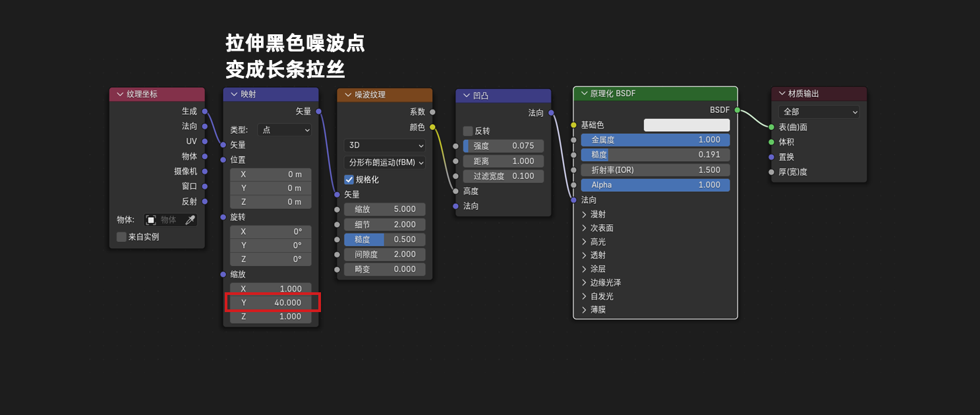Click the position X field 0 m
This screenshot has height=415, width=980.
tap(271, 174)
